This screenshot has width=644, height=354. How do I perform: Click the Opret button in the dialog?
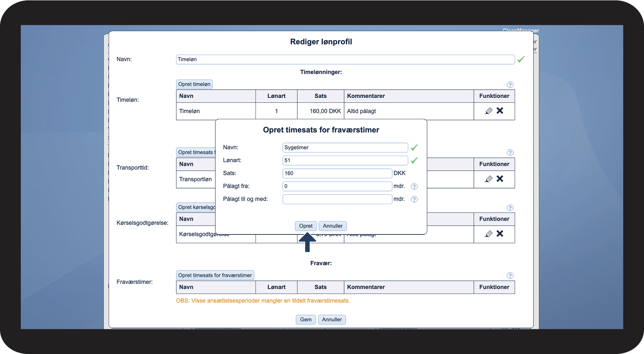point(305,226)
